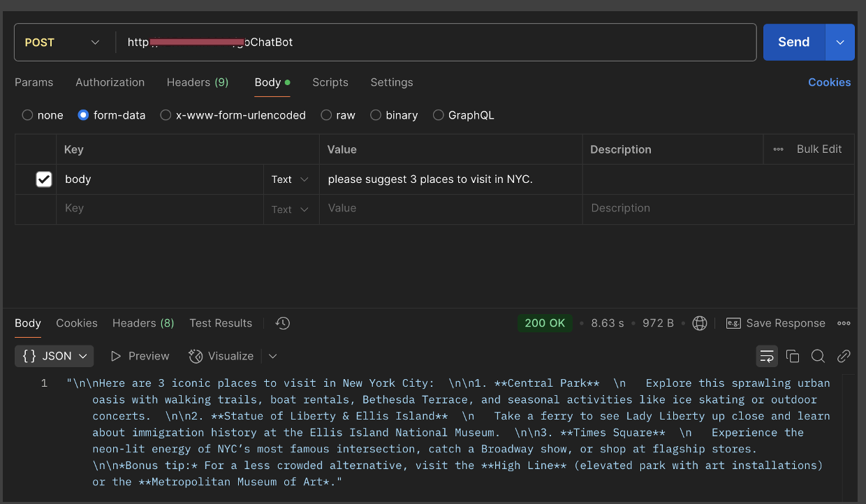This screenshot has height=504, width=866.
Task: Open the Cookies link at top right
Action: click(x=830, y=82)
